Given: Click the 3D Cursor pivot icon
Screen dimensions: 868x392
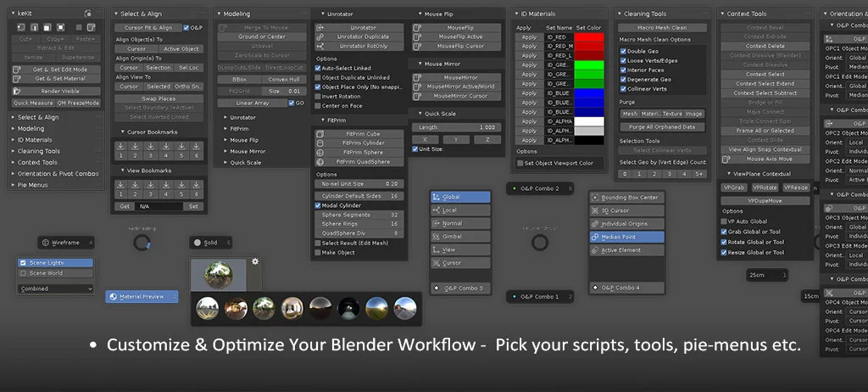Looking at the screenshot, I should coord(596,210).
